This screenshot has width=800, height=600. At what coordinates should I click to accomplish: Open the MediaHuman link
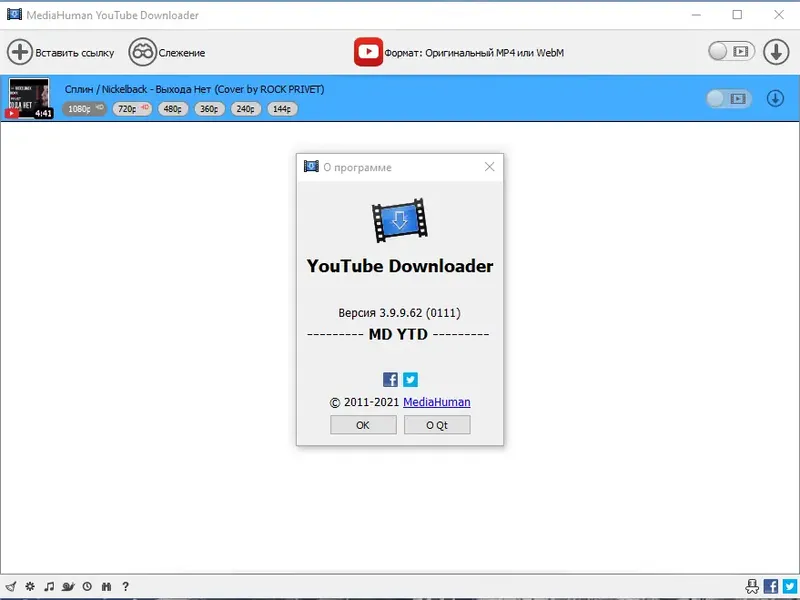(438, 402)
